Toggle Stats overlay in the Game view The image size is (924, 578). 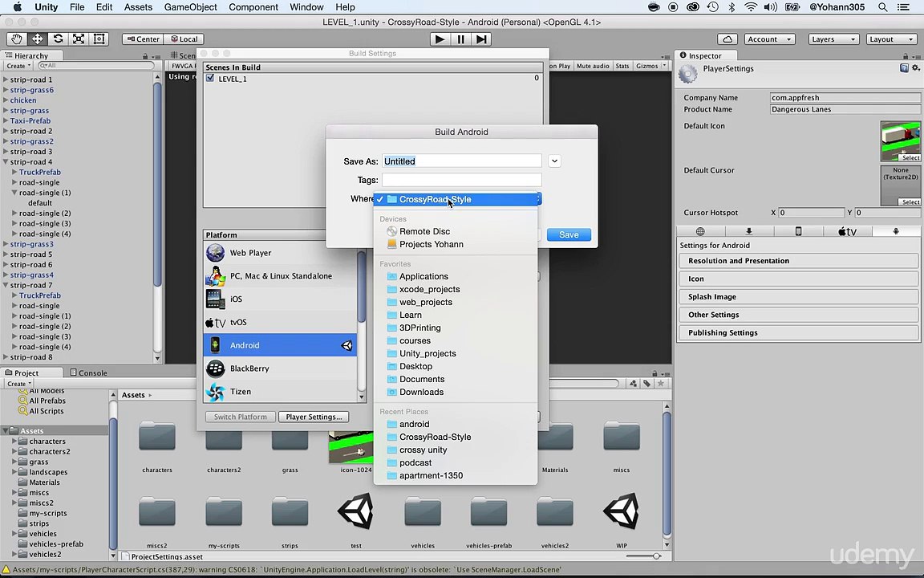[x=622, y=66]
